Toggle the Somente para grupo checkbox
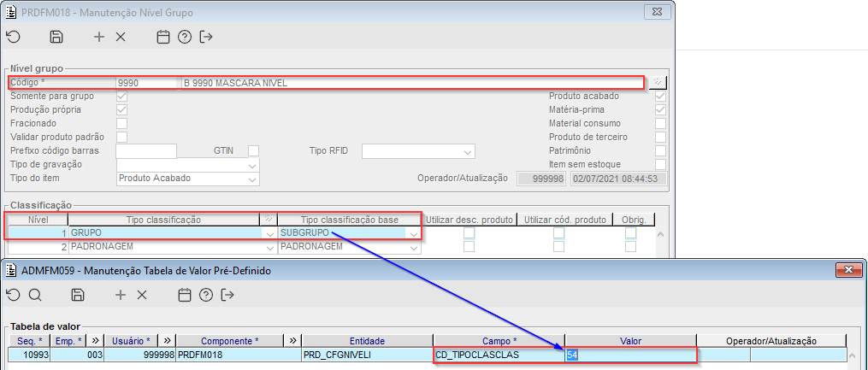 pos(121,97)
